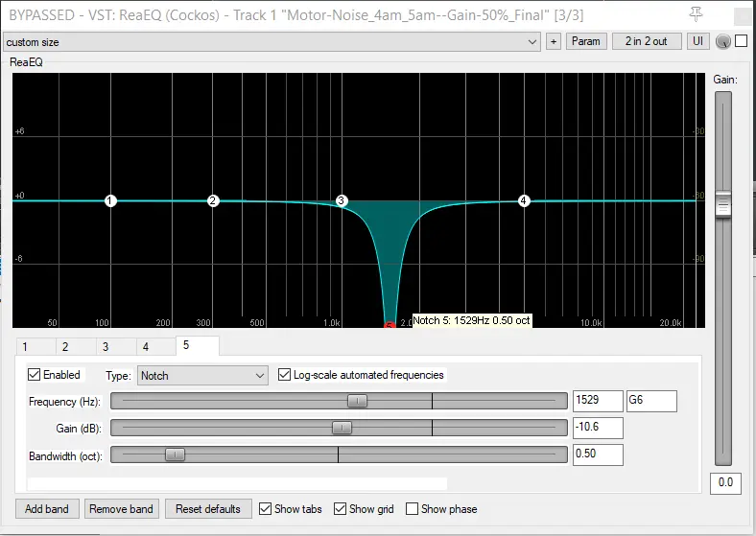Screen dimensions: 756x536
Task: Disable the band Enabled checkbox
Action: point(35,375)
